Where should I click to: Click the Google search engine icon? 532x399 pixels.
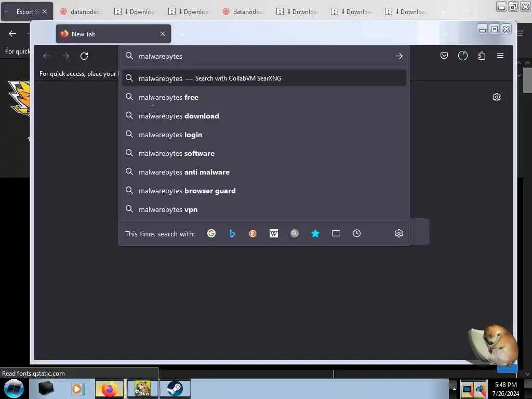tap(211, 233)
